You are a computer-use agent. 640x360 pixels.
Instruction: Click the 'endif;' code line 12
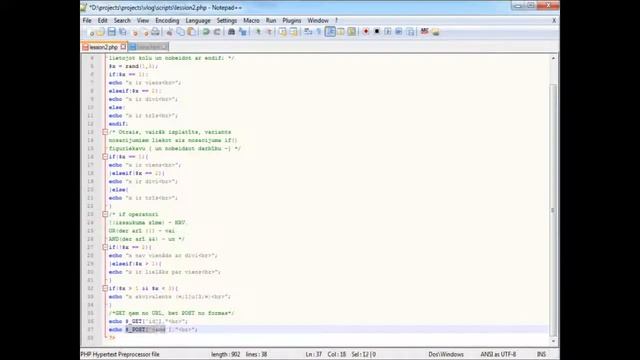(x=118, y=124)
